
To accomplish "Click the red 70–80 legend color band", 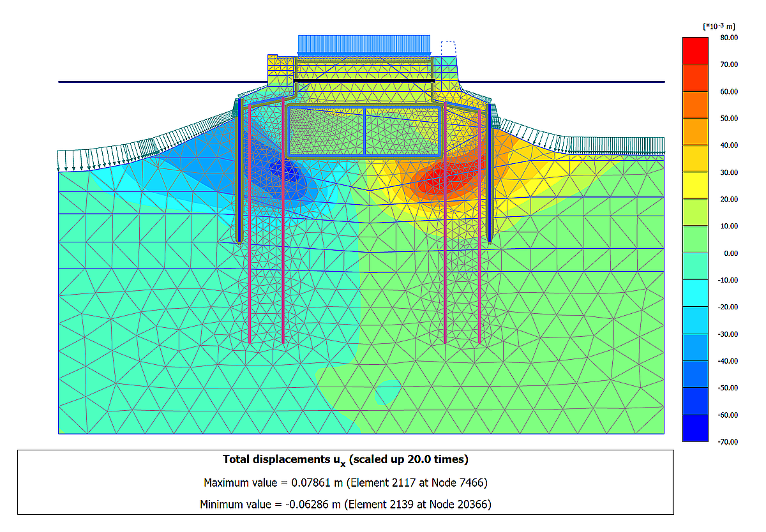I will point(695,50).
